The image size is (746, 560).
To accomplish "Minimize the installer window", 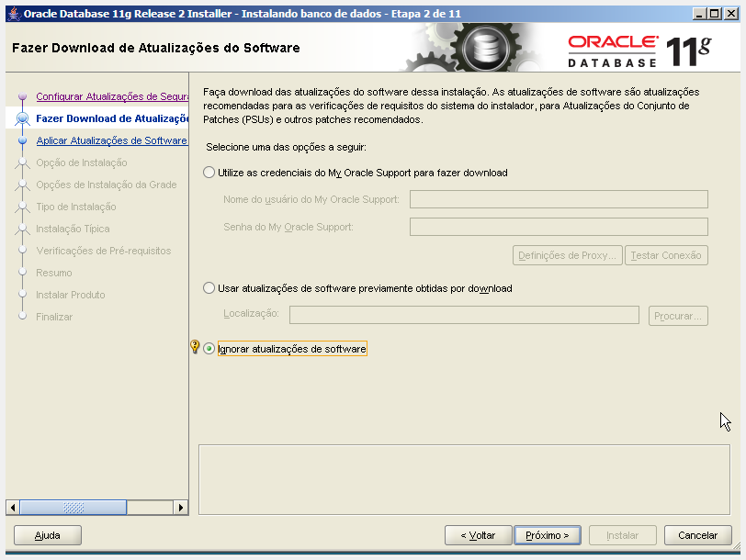I will click(x=699, y=14).
